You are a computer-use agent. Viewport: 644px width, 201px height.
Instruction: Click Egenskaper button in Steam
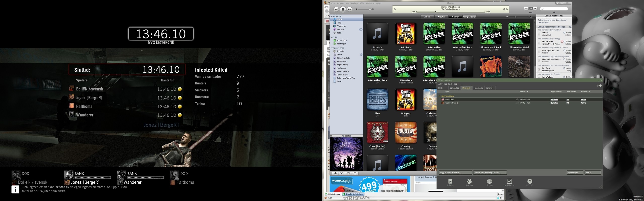click(x=575, y=173)
